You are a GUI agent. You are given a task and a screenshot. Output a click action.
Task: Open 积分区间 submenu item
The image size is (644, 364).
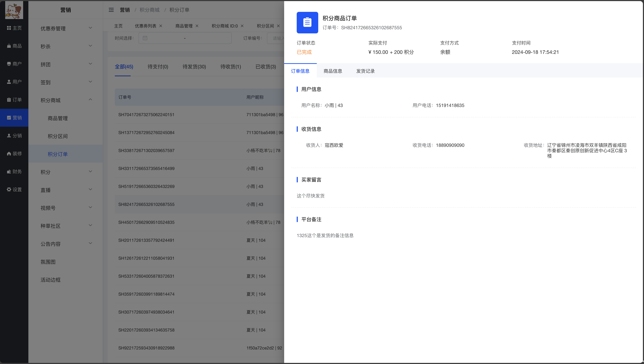[x=58, y=136]
